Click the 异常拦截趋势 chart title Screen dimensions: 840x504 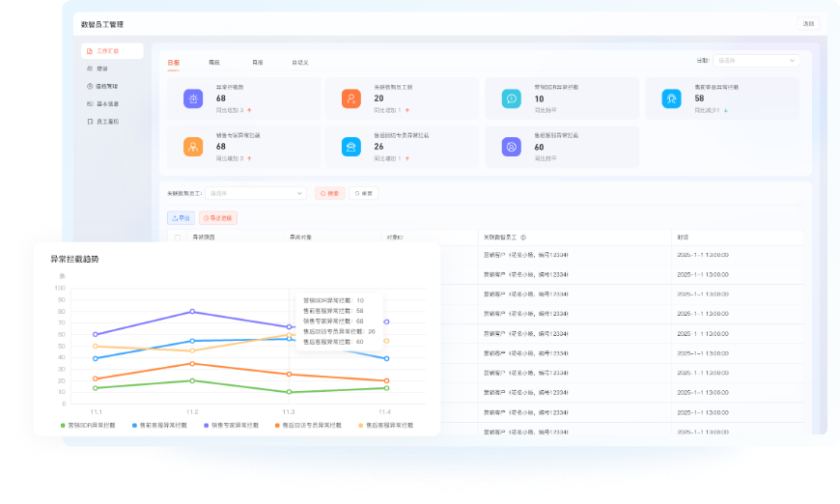click(x=74, y=259)
